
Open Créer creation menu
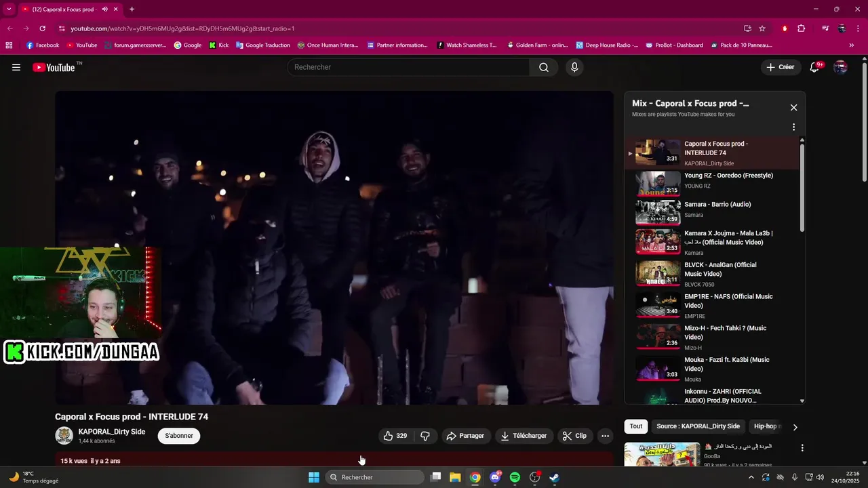[x=781, y=67]
